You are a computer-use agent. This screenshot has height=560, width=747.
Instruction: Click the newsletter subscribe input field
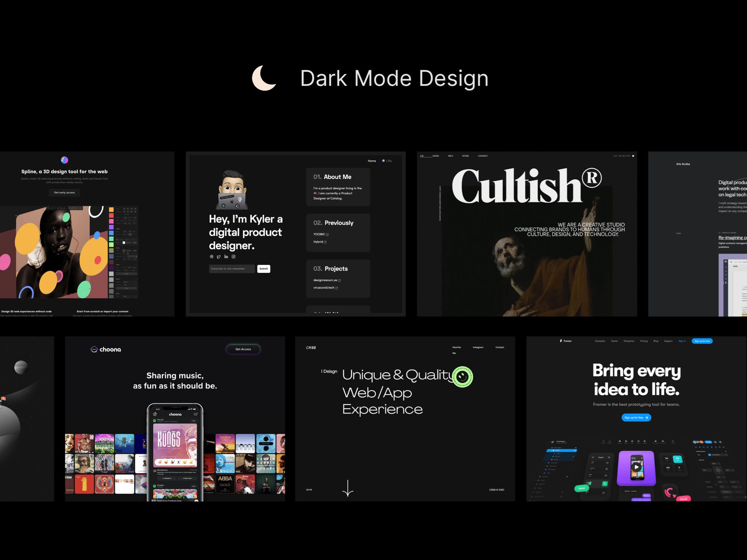(232, 269)
